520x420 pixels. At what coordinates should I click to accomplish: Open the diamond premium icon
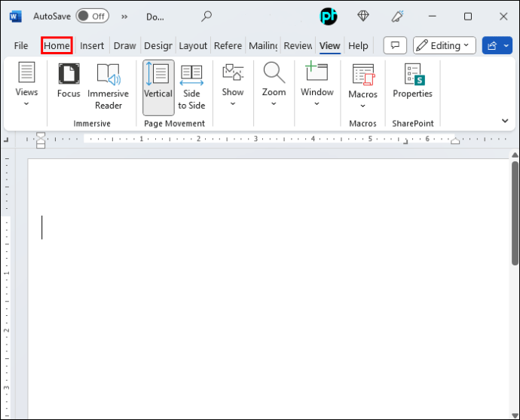(x=363, y=16)
